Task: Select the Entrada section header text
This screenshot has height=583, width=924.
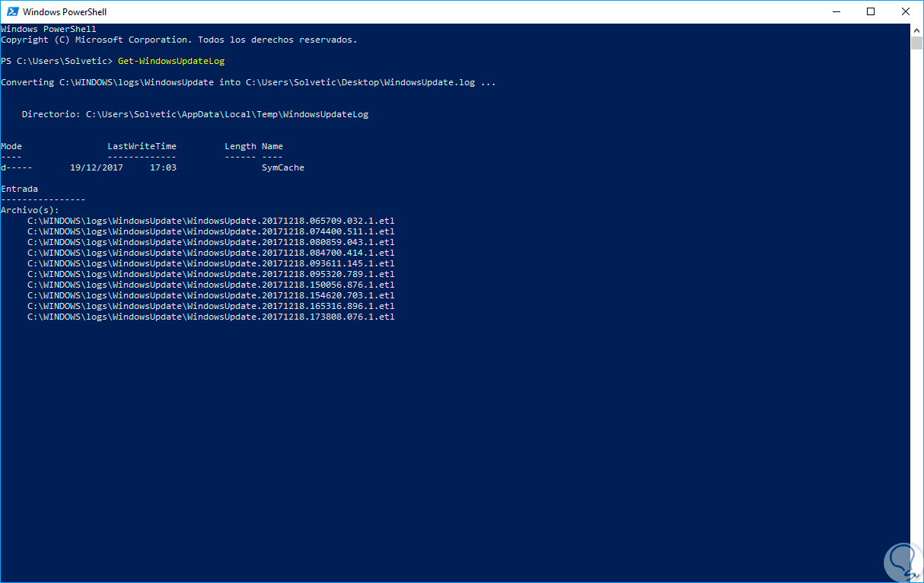Action: 19,188
